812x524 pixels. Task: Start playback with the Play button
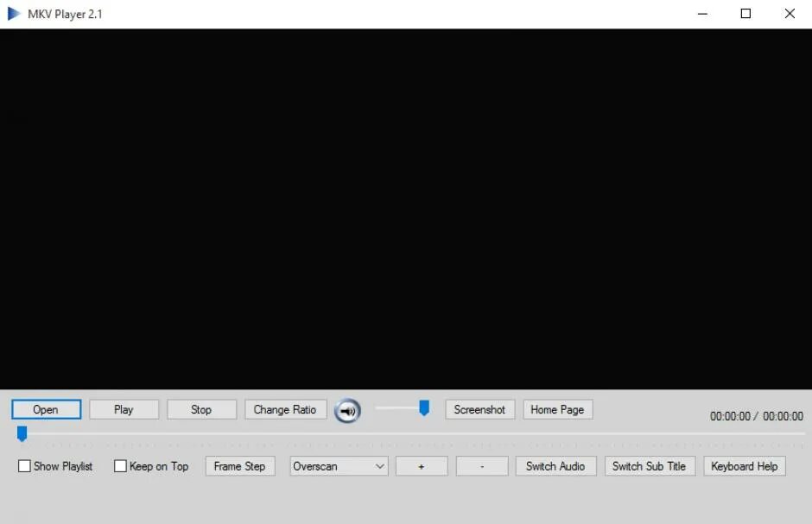124,410
